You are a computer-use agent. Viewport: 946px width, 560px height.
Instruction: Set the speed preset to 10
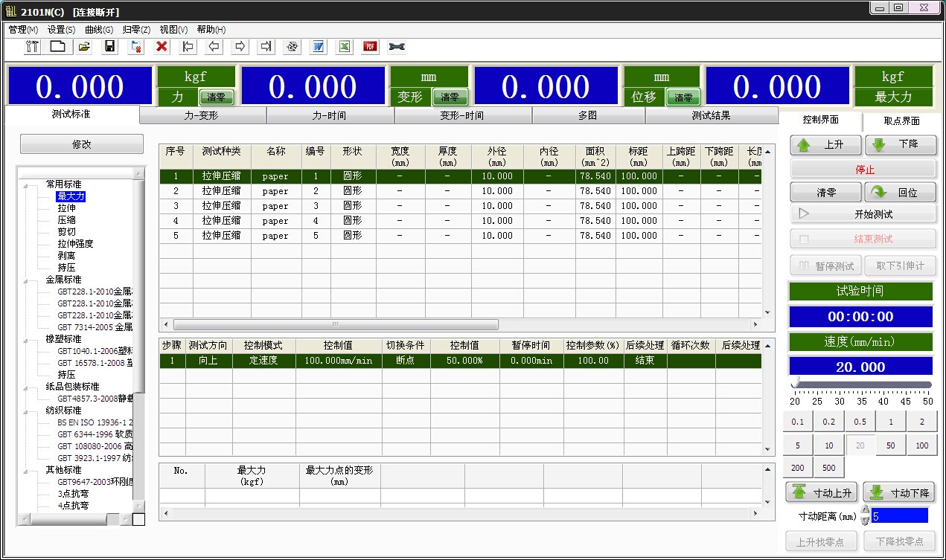[x=829, y=445]
